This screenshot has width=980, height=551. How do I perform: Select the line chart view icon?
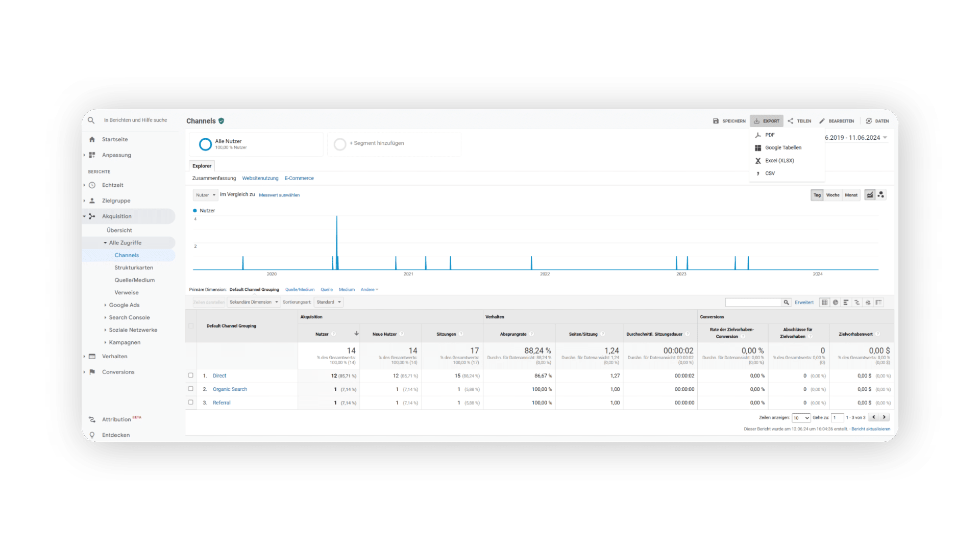[870, 195]
